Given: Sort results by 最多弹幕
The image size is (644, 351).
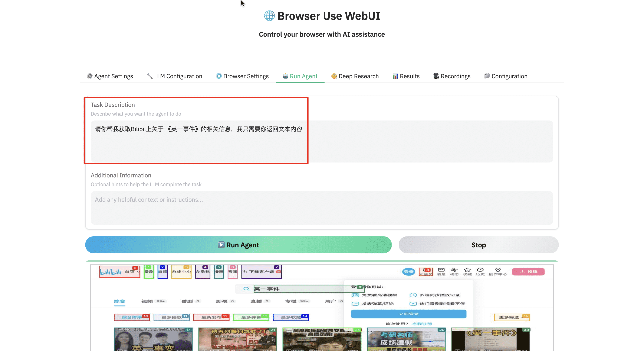Looking at the screenshot, I should [251, 318].
